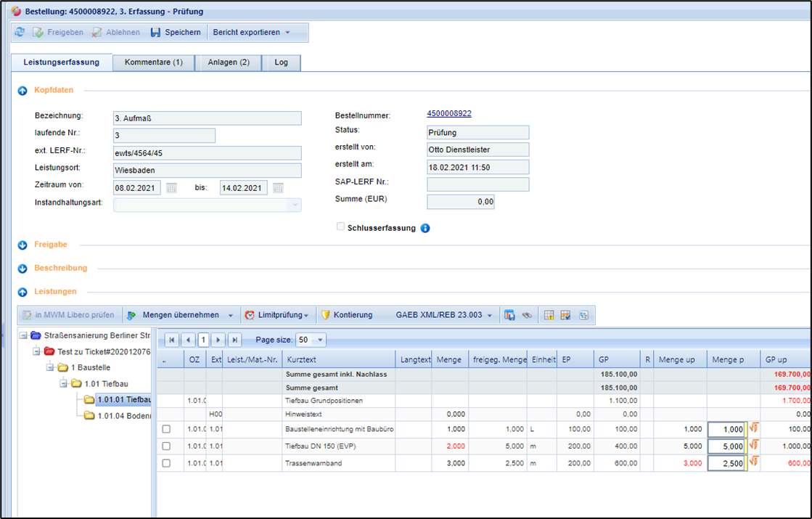This screenshot has height=519, width=812.
Task: Click the Menge p field for Trassenwarnband
Action: 727,463
